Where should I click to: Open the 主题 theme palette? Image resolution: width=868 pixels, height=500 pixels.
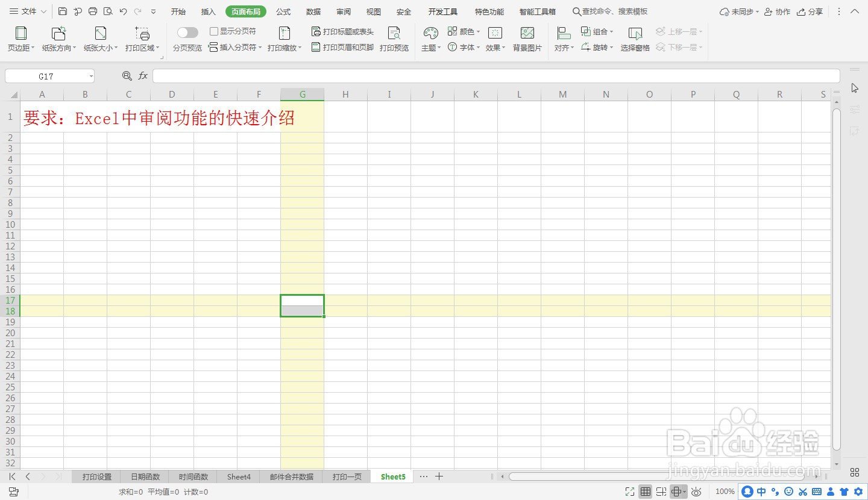[431, 39]
